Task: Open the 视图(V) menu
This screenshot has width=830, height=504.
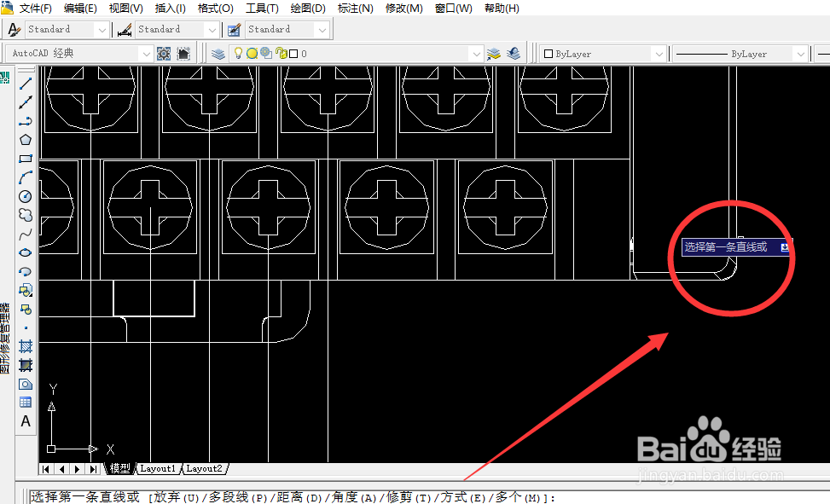Action: (x=126, y=9)
